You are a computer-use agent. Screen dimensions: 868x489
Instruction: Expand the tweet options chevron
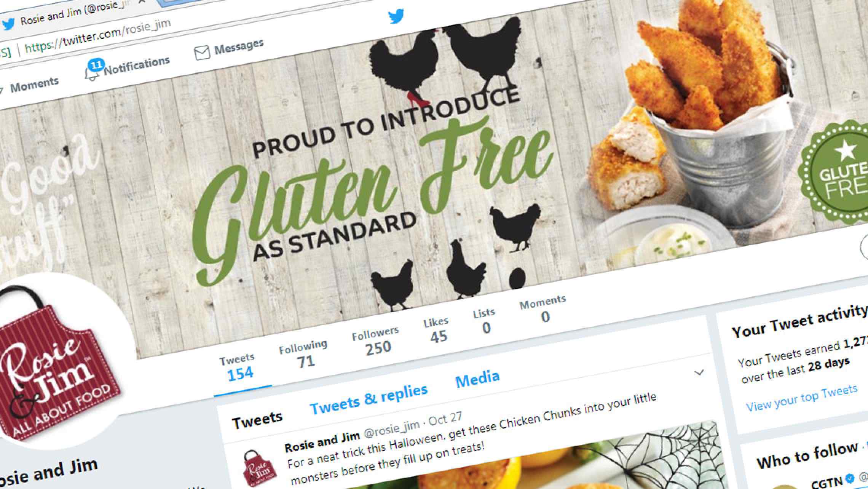tap(699, 372)
